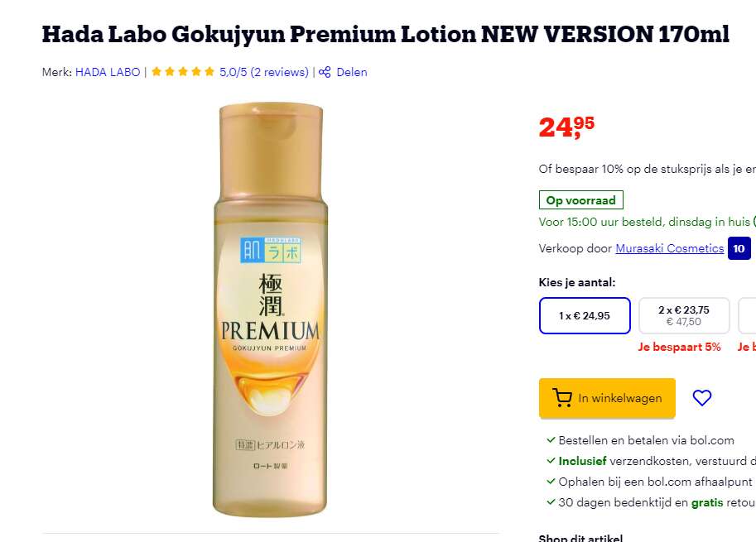Image resolution: width=756 pixels, height=542 pixels.
Task: Open the 5,0/5 (2 reviews) link
Action: coord(264,72)
